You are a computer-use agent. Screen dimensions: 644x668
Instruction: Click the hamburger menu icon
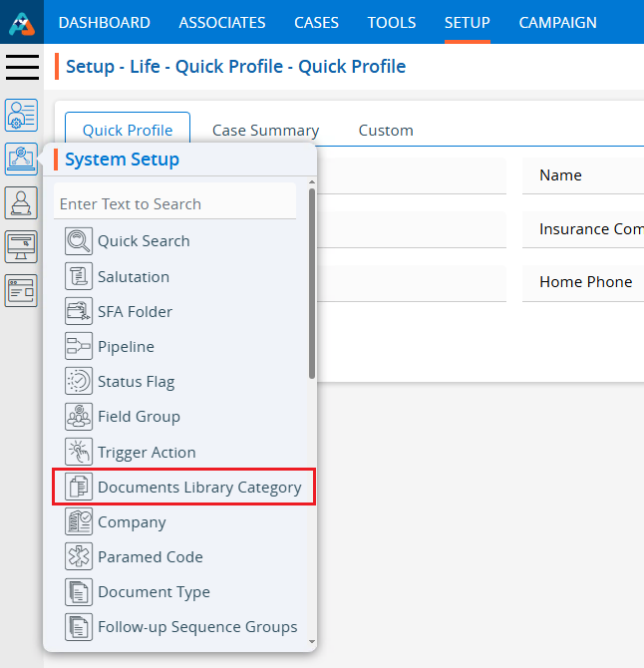[22, 68]
